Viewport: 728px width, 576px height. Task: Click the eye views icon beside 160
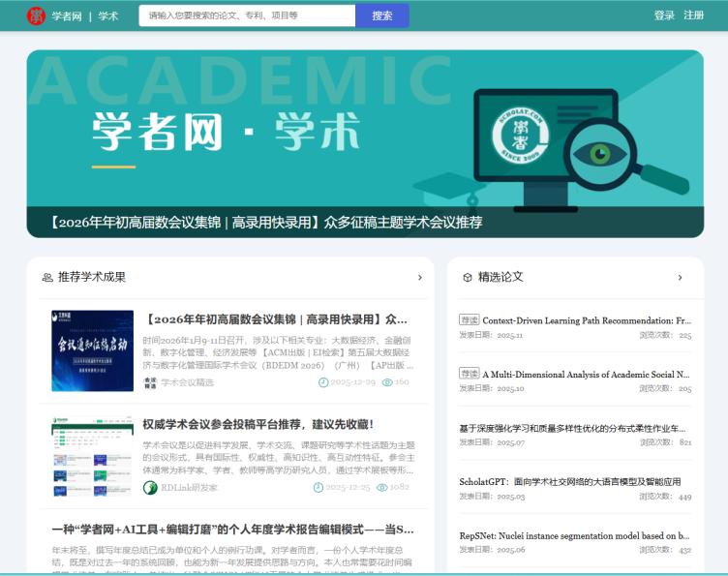(x=387, y=382)
